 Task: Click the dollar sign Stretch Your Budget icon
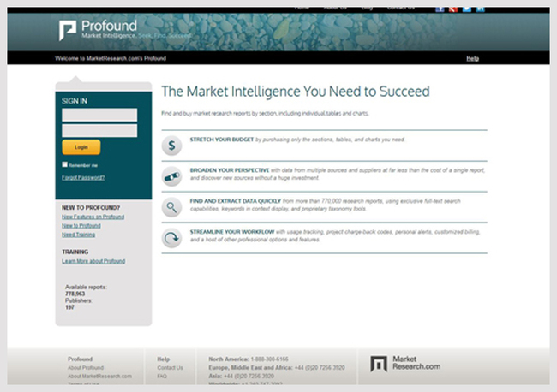click(x=171, y=146)
